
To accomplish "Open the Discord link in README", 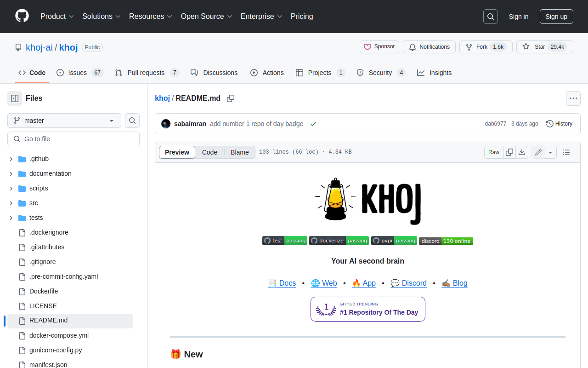I will [x=408, y=283].
